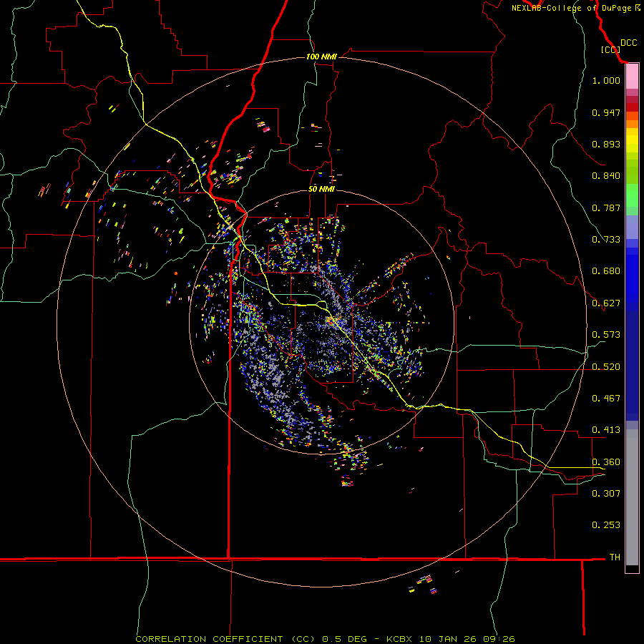Image resolution: width=644 pixels, height=644 pixels.
Task: Click the 0.573 legend value
Action: [606, 335]
